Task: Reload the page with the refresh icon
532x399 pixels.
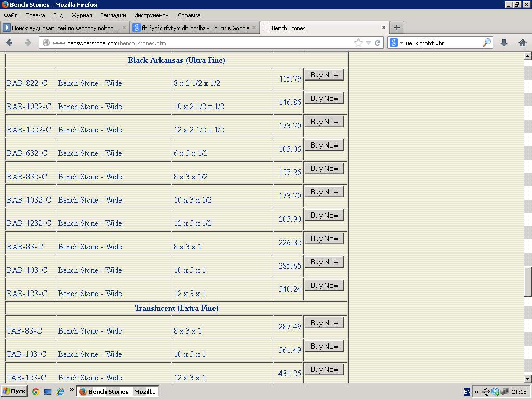Action: tap(378, 43)
